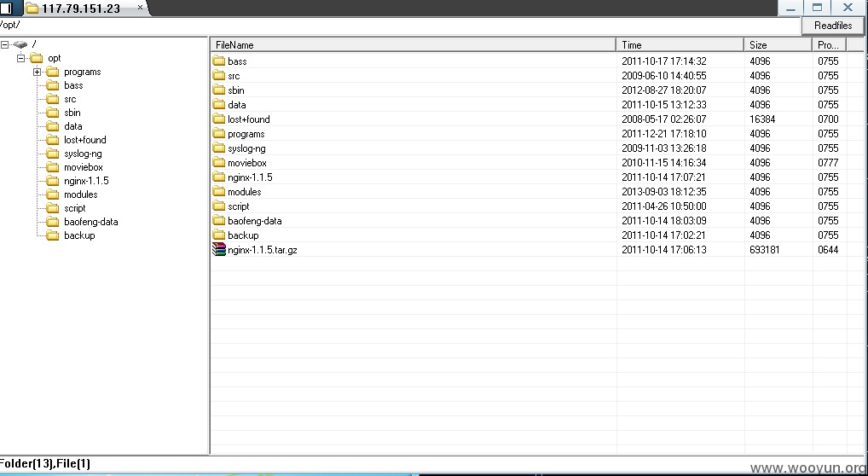Viewport: 868px width, 476px height.
Task: Click programs folder icon in file list
Action: (x=218, y=134)
